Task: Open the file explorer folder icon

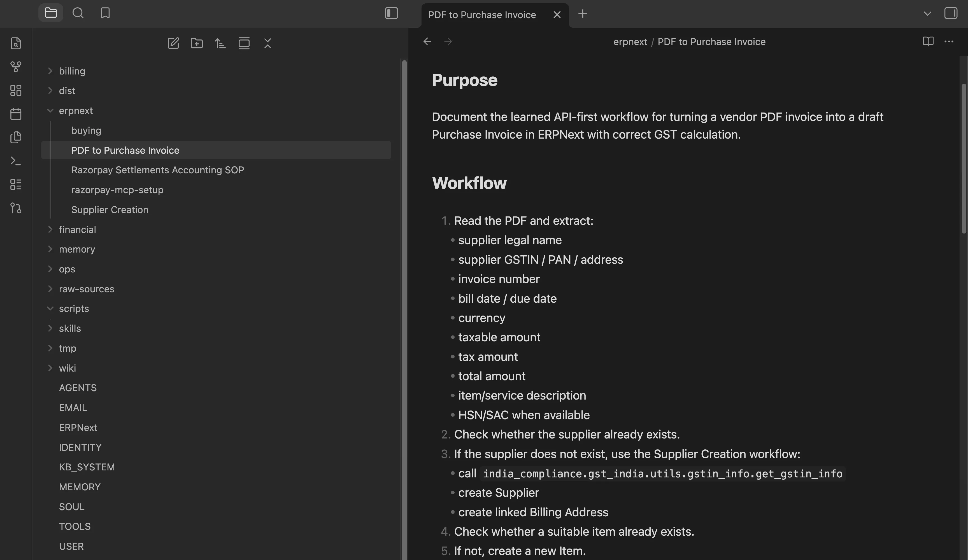Action: click(x=51, y=13)
